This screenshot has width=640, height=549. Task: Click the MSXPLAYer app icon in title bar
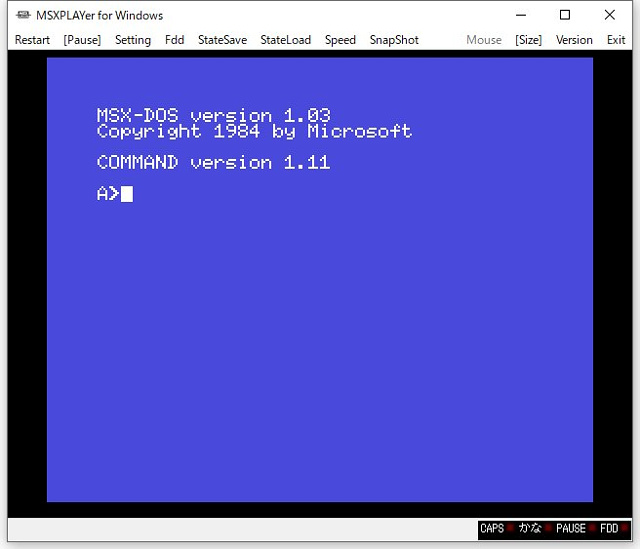point(23,16)
